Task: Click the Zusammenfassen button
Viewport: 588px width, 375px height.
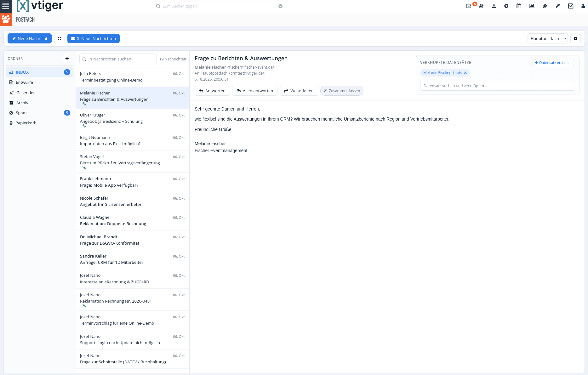Action: 342,91
